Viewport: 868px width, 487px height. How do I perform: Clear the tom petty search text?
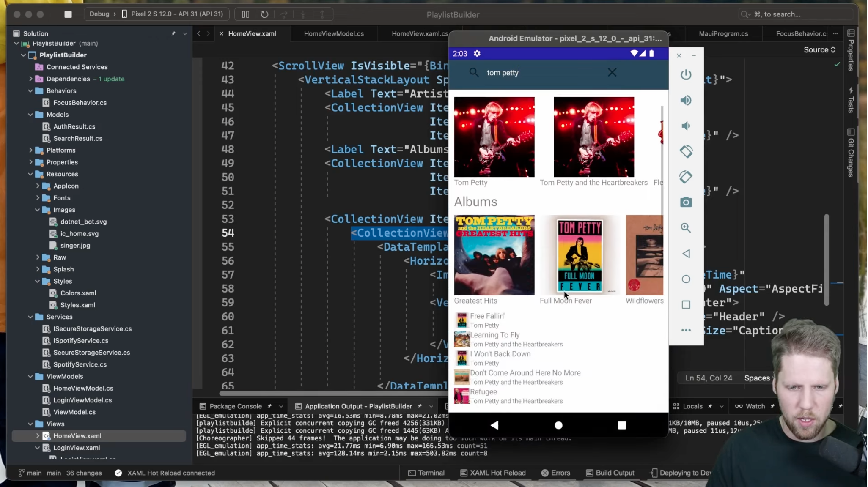pyautogui.click(x=612, y=73)
